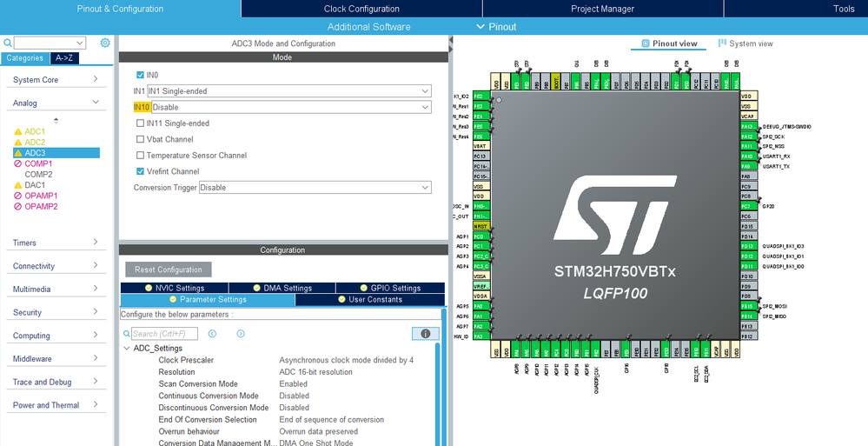
Task: Click the search magnifier icon beside peripheral filter
Action: [x=8, y=43]
